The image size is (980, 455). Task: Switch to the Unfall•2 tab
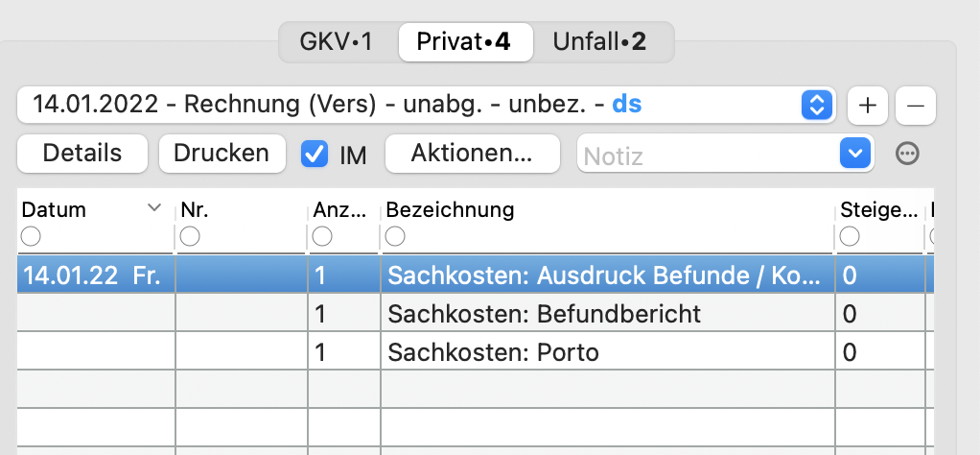click(599, 42)
